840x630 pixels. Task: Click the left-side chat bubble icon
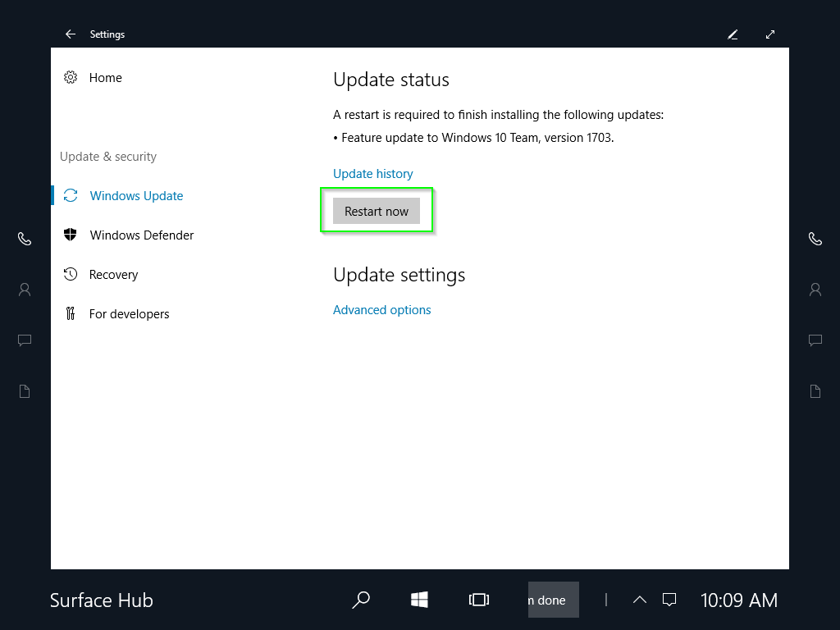[x=25, y=340]
